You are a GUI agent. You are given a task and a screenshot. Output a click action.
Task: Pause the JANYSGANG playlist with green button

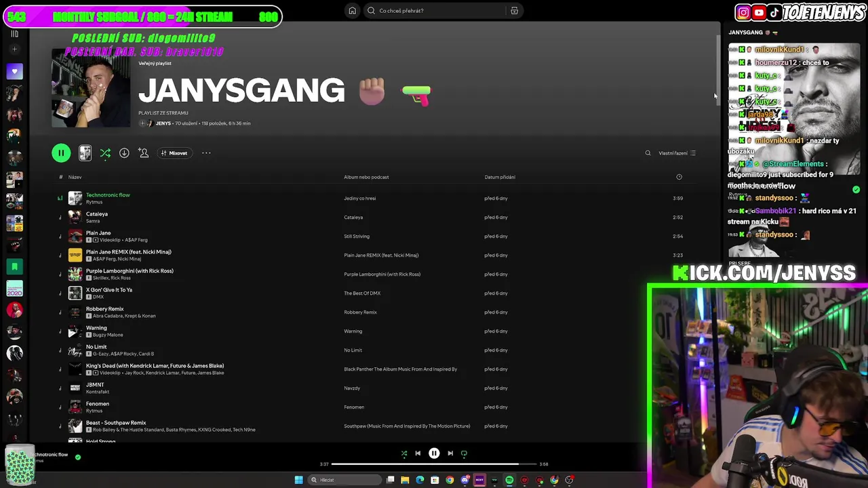pyautogui.click(x=61, y=153)
